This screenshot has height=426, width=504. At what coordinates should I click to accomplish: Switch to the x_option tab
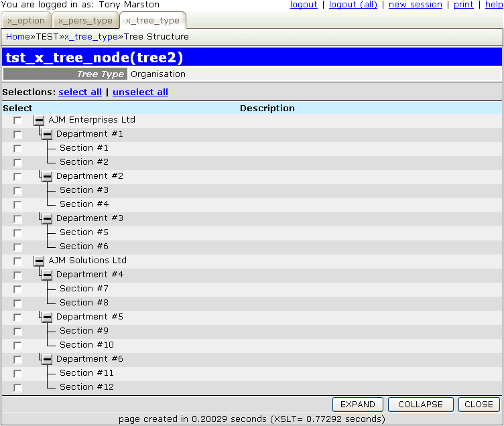[x=26, y=21]
